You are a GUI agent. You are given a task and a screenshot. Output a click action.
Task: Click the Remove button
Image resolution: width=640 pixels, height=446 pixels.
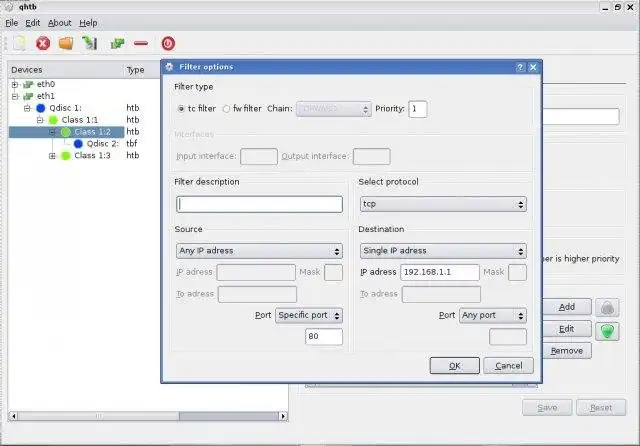pos(567,351)
